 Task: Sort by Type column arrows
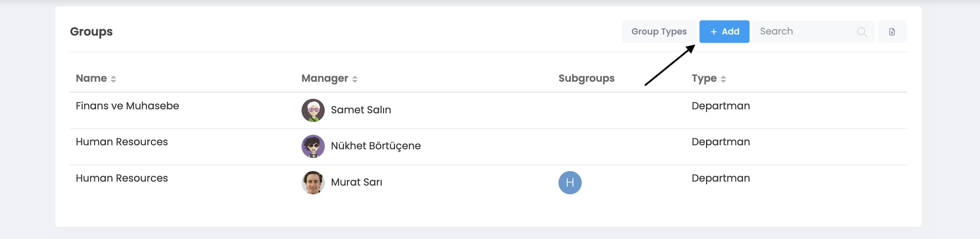point(723,79)
